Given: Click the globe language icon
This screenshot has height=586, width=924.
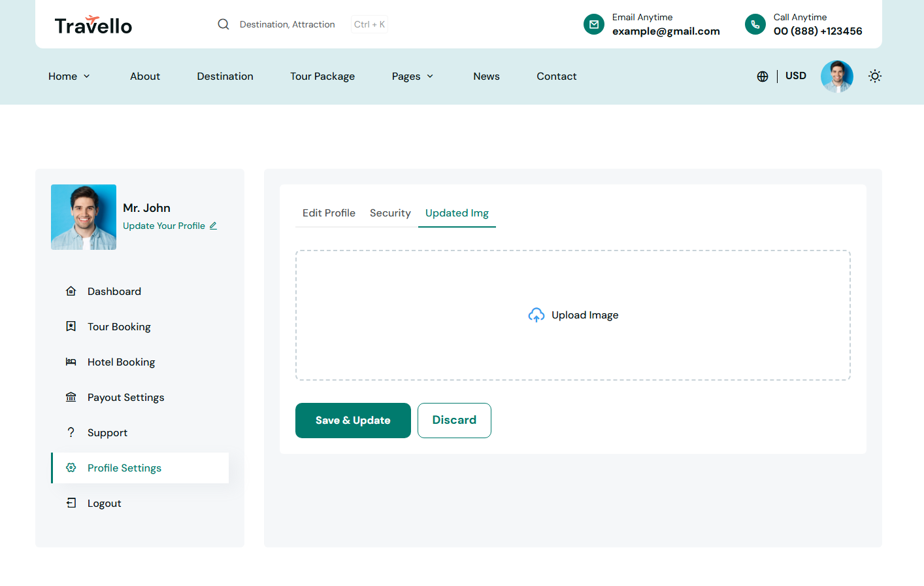Looking at the screenshot, I should [762, 77].
